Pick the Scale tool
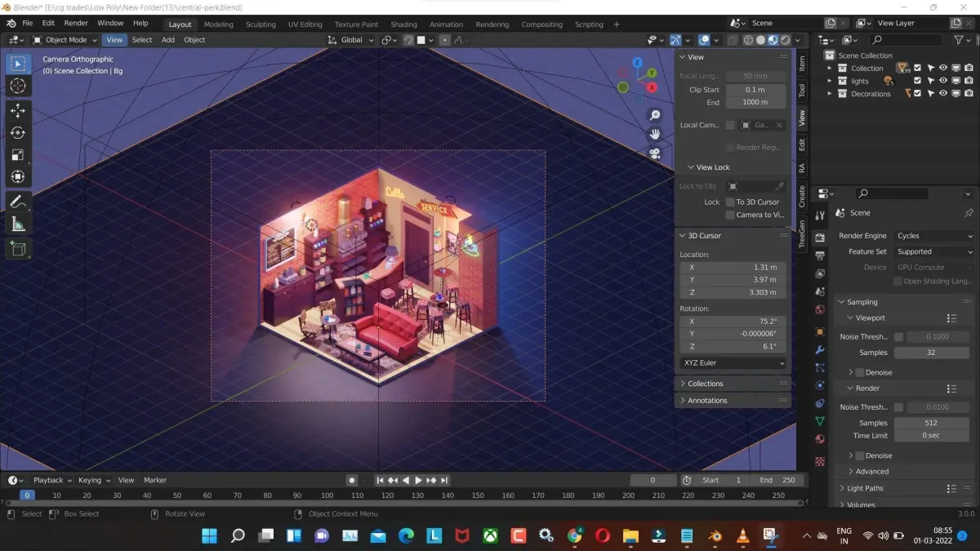 pos(18,155)
